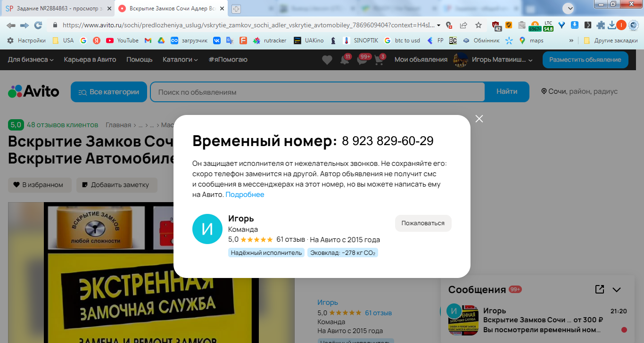
Task: Expand Каталоги dropdown
Action: pos(180,59)
